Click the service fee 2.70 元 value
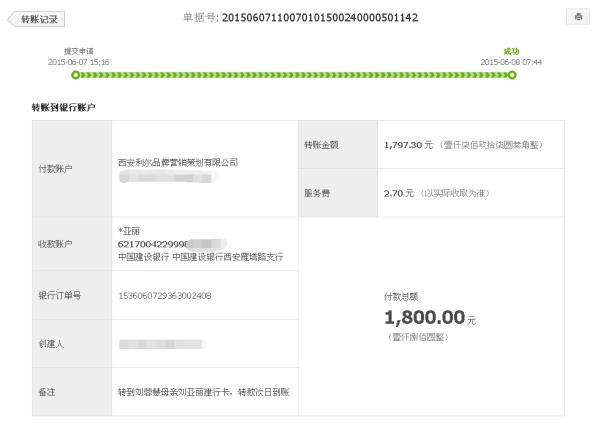Viewport: 600px width, 423px height. pos(398,193)
